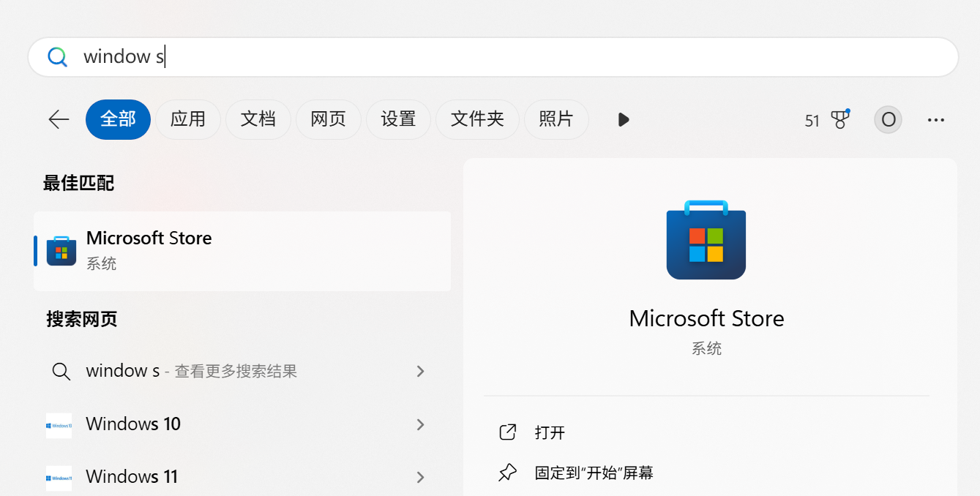Open the account avatar labeled O

[889, 120]
